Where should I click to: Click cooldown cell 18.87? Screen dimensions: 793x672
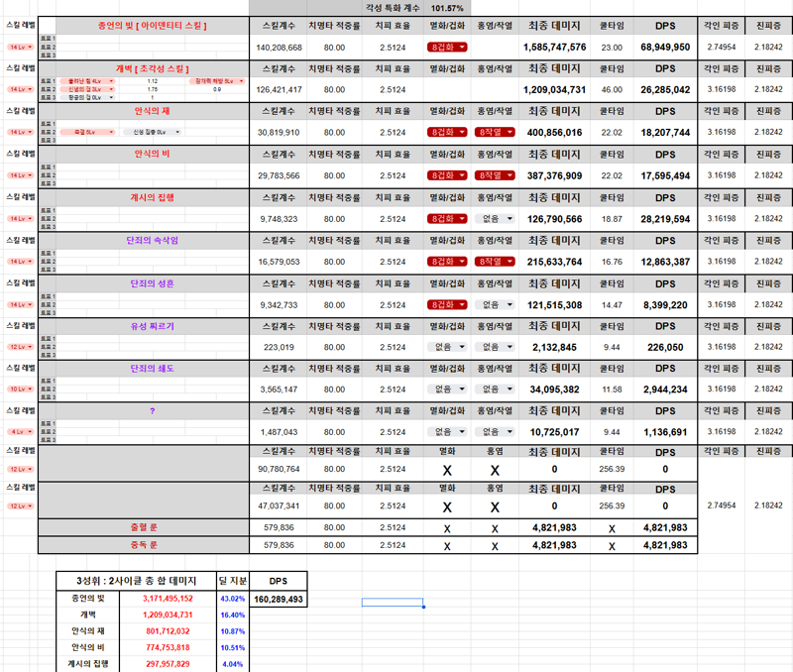pos(612,219)
